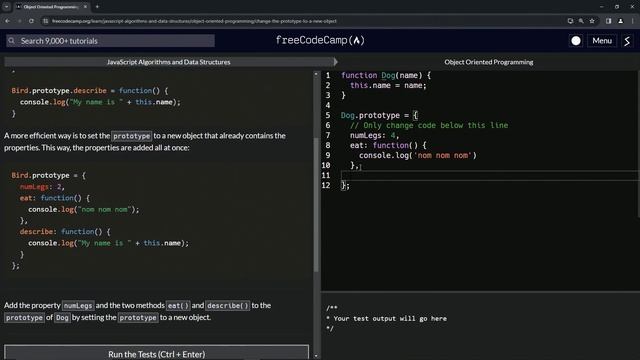Select the freecodecamp.org URL in address bar
Viewport: 640px width, 360px height.
click(x=194, y=21)
